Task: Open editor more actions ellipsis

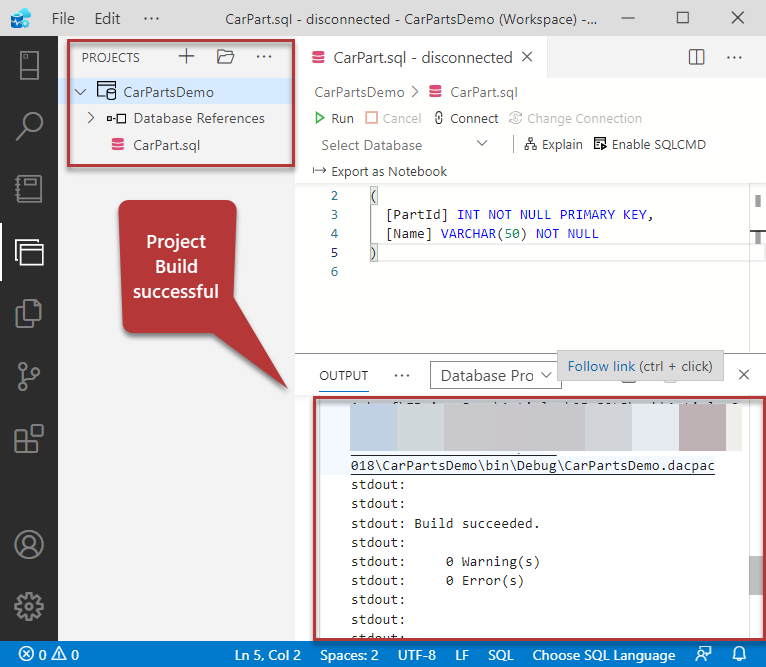Action: (734, 57)
